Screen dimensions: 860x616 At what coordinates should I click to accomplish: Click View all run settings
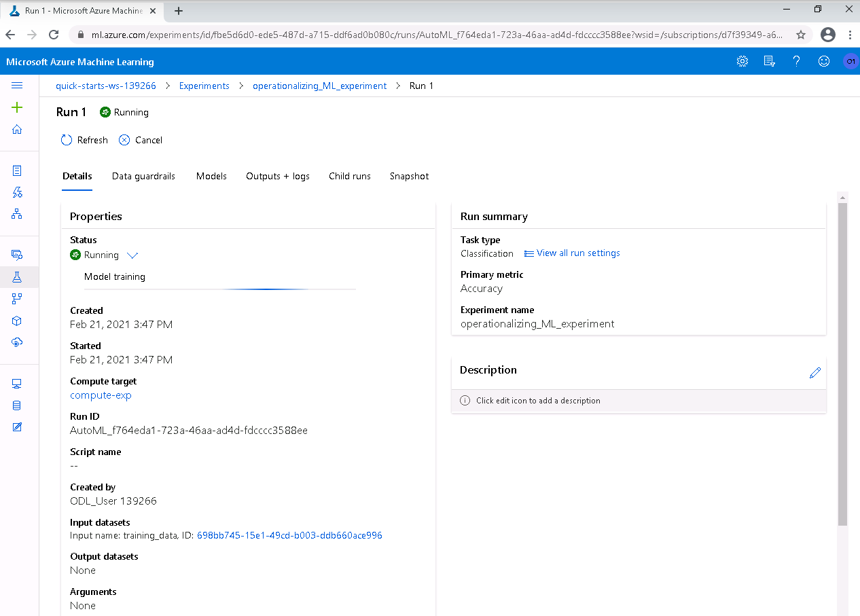[572, 253]
